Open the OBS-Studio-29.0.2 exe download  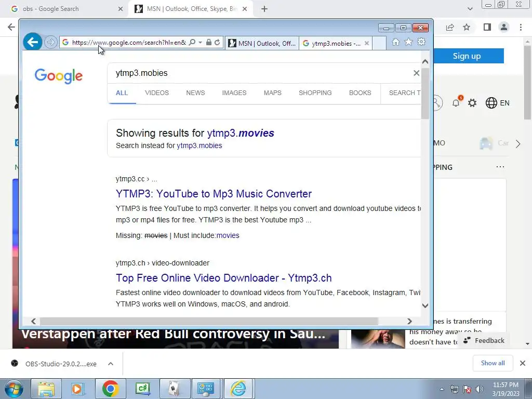pyautogui.click(x=54, y=364)
